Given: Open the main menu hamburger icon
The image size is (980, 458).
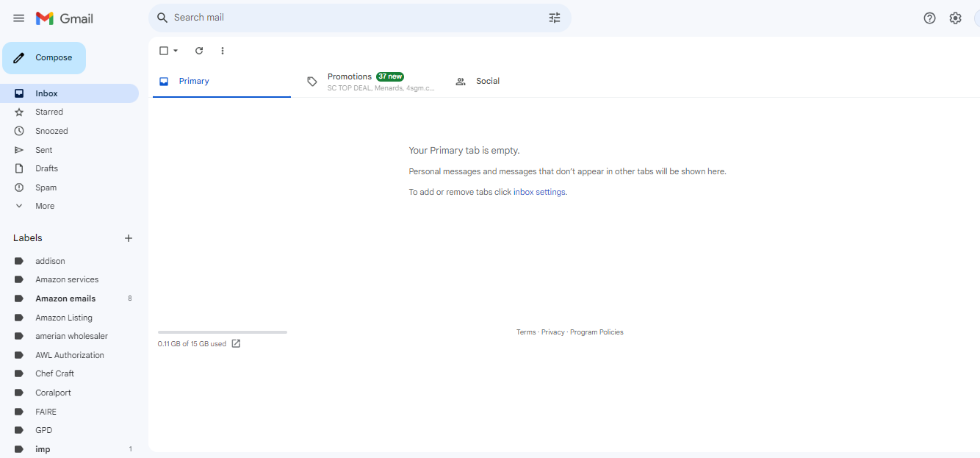Looking at the screenshot, I should point(19,18).
